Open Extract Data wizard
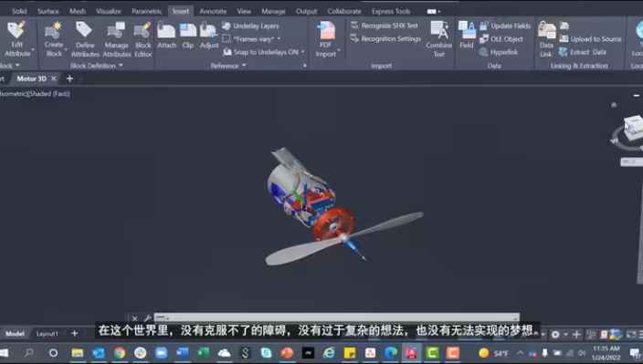The height and width of the screenshot is (364, 643). [x=583, y=52]
